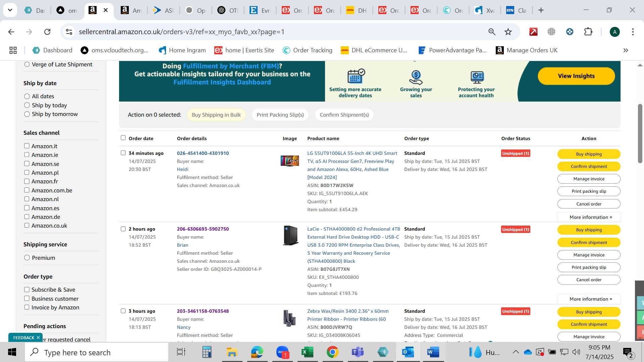Click Cancel order for the LG TV order
Screen dimensions: 644x362
(x=589, y=204)
